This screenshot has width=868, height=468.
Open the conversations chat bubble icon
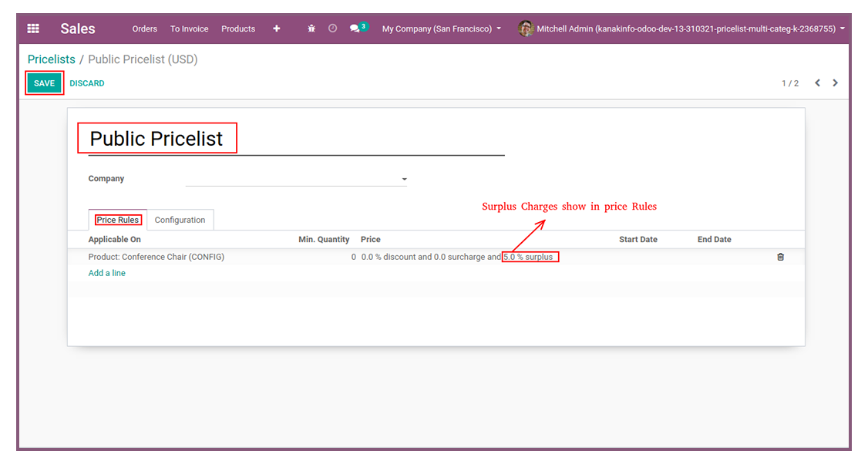(x=355, y=29)
